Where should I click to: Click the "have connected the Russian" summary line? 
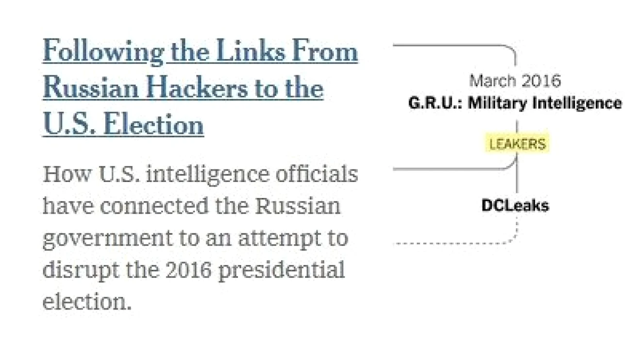tap(192, 206)
